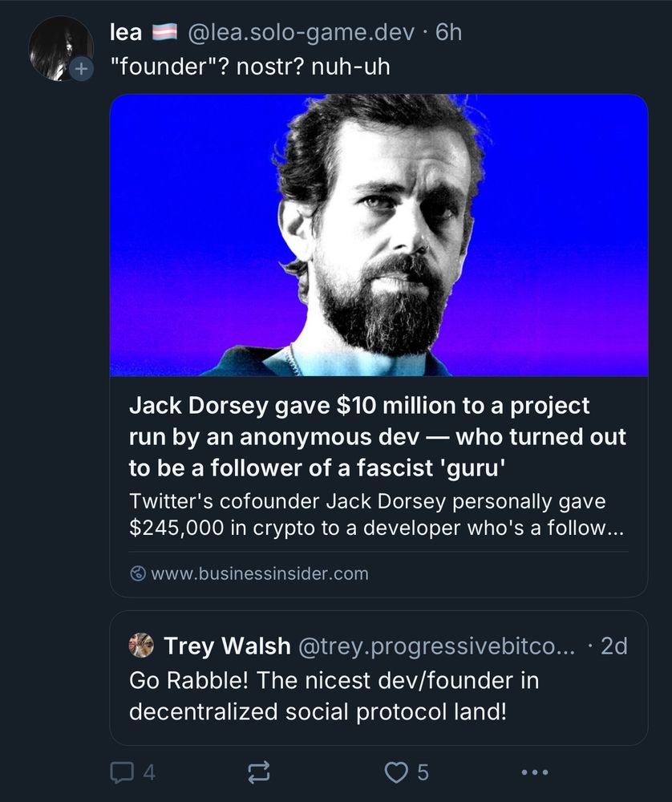Like the post with heart icon
This screenshot has width=672, height=802.
pyautogui.click(x=396, y=772)
